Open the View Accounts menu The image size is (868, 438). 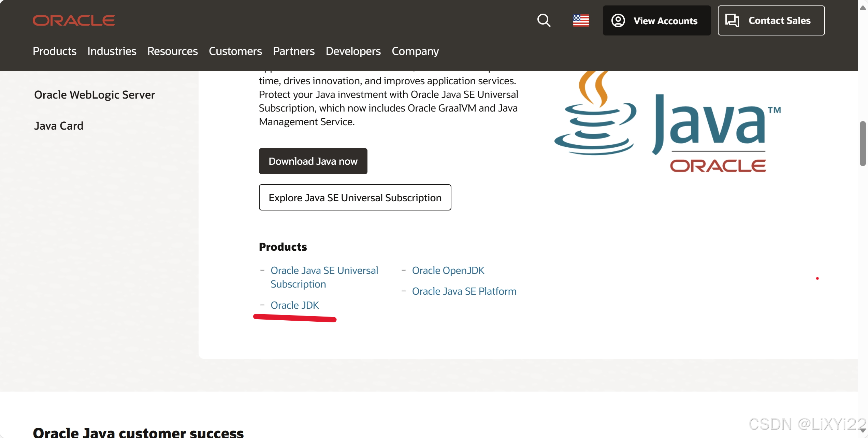point(656,20)
